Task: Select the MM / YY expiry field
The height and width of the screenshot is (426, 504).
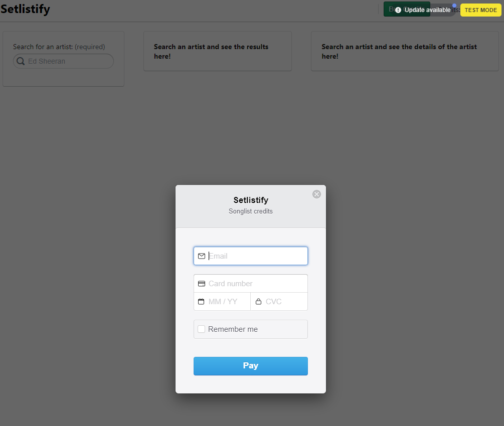Action: point(222,301)
